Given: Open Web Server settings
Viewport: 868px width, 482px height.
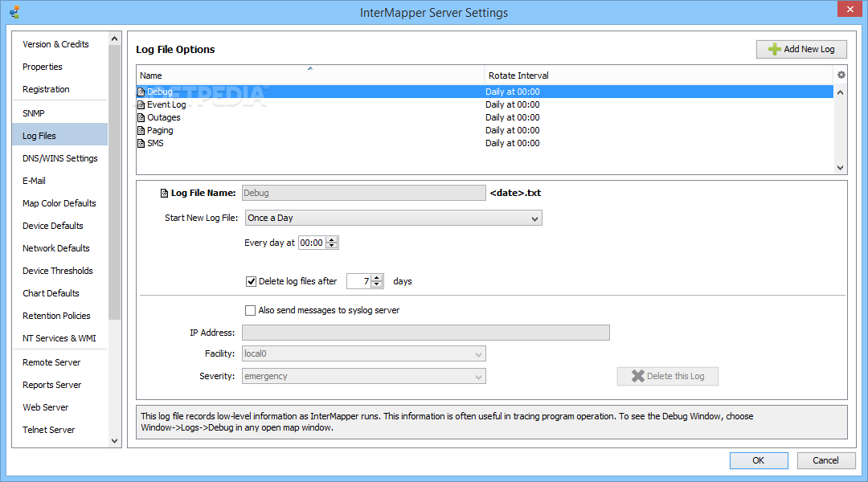Looking at the screenshot, I should [x=45, y=407].
